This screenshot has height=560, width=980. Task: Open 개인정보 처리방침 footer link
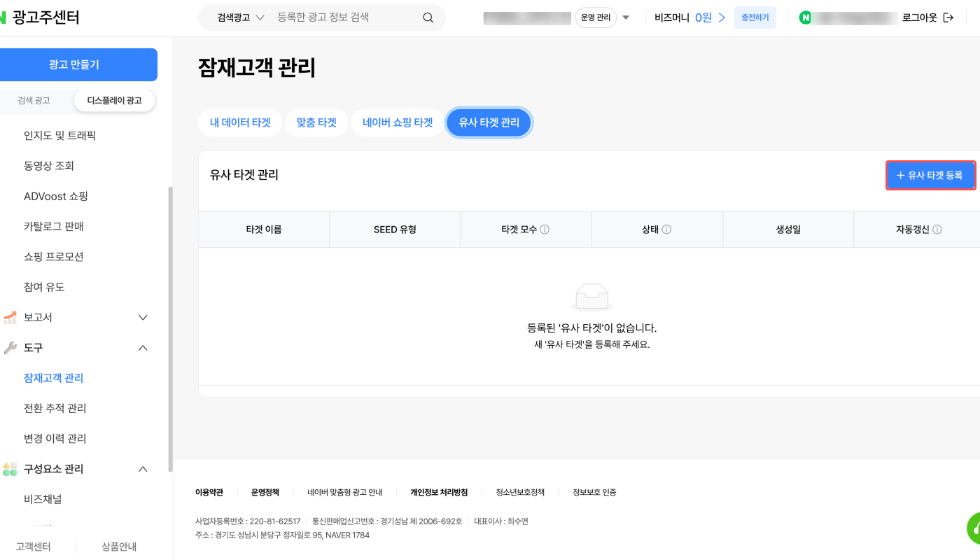click(439, 492)
